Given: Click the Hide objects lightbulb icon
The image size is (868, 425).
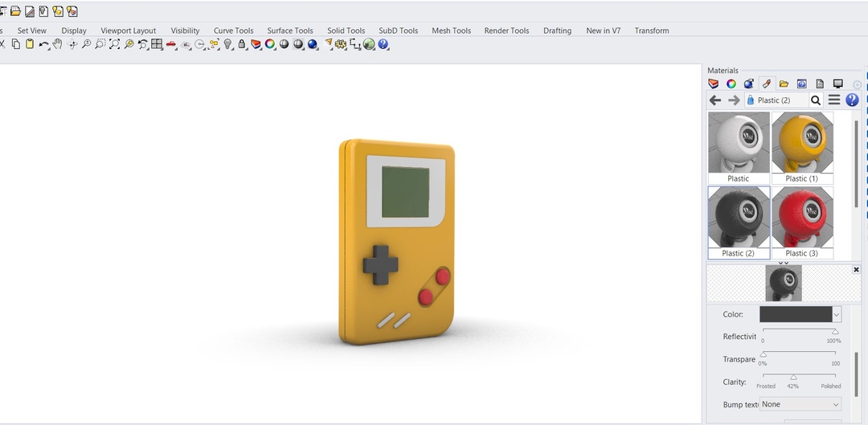Looking at the screenshot, I should 227,44.
